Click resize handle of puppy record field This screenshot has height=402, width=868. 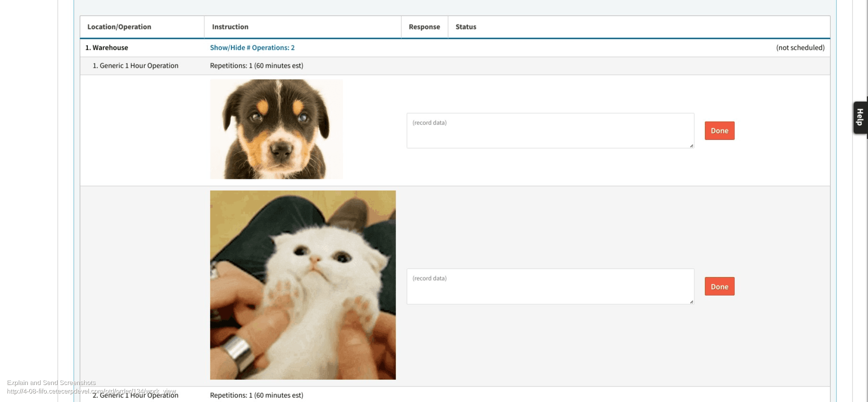tap(691, 146)
